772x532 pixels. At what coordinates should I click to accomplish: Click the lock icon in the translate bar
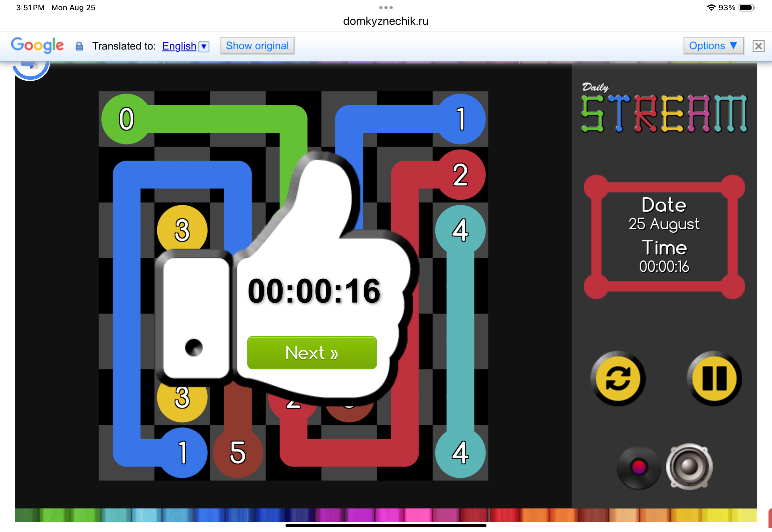point(79,46)
